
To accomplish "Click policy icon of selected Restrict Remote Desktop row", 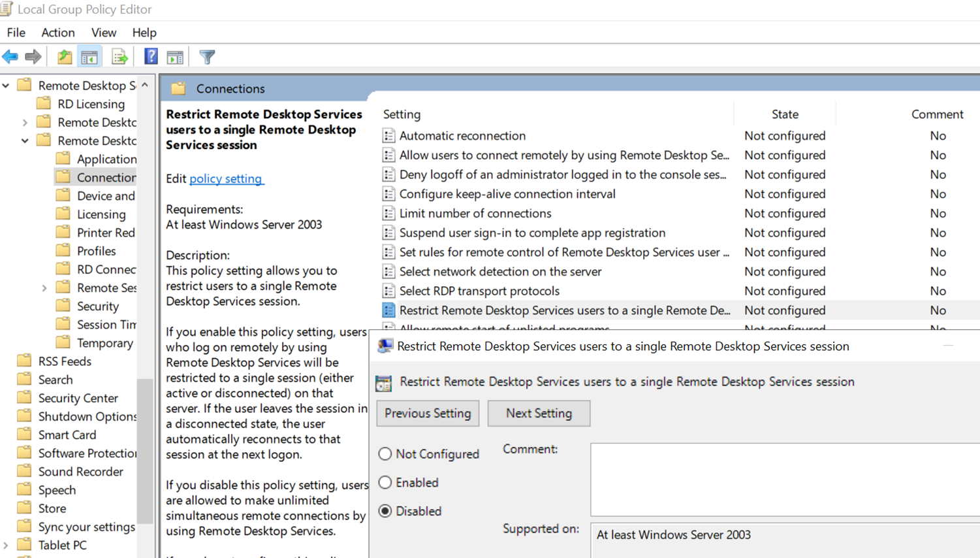I will click(x=388, y=310).
